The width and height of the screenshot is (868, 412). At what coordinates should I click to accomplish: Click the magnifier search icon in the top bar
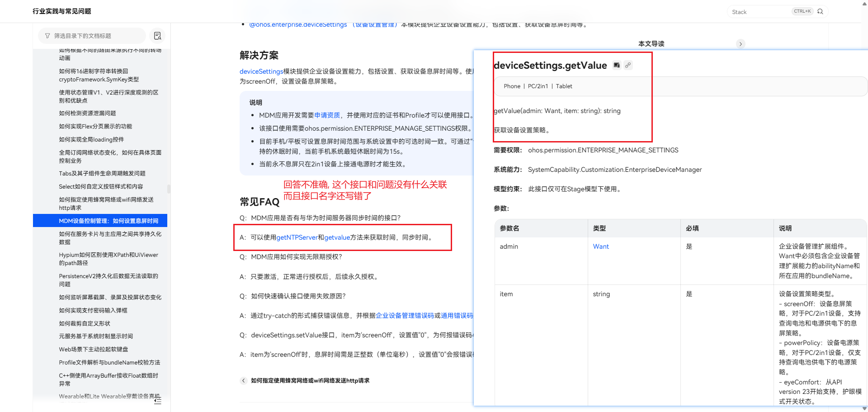click(x=821, y=11)
